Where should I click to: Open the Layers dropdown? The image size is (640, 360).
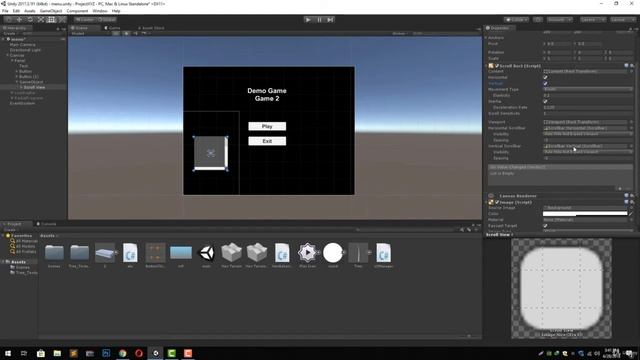(x=592, y=19)
